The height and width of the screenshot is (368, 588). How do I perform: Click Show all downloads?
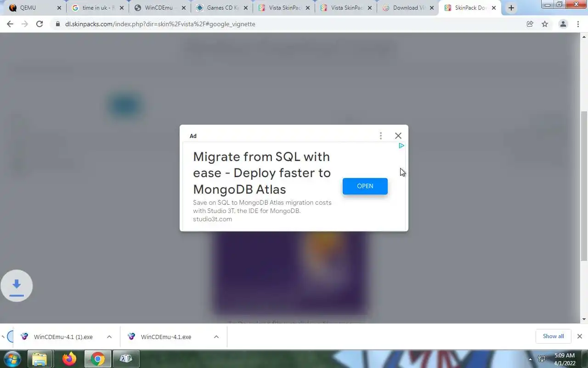pyautogui.click(x=553, y=336)
